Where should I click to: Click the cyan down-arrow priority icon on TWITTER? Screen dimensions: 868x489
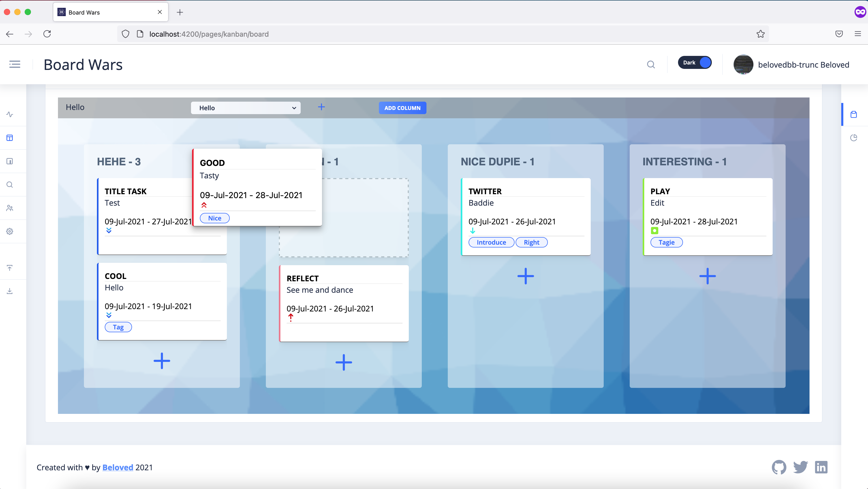473,231
